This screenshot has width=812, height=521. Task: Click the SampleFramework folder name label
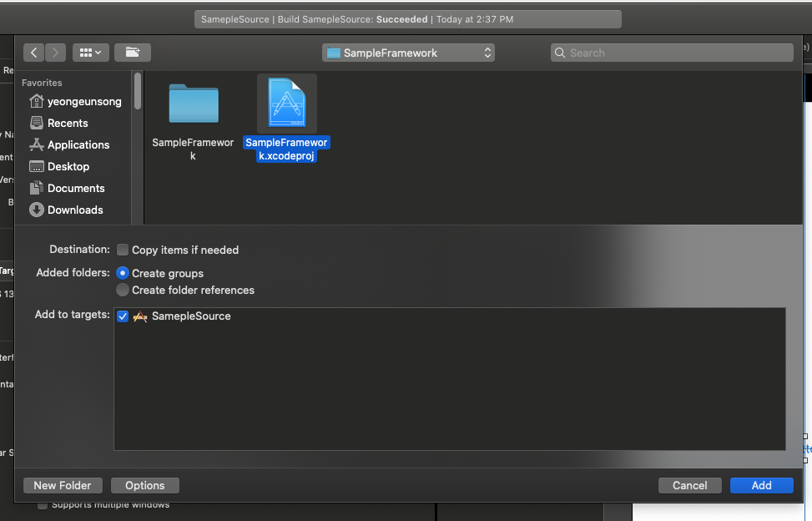193,149
